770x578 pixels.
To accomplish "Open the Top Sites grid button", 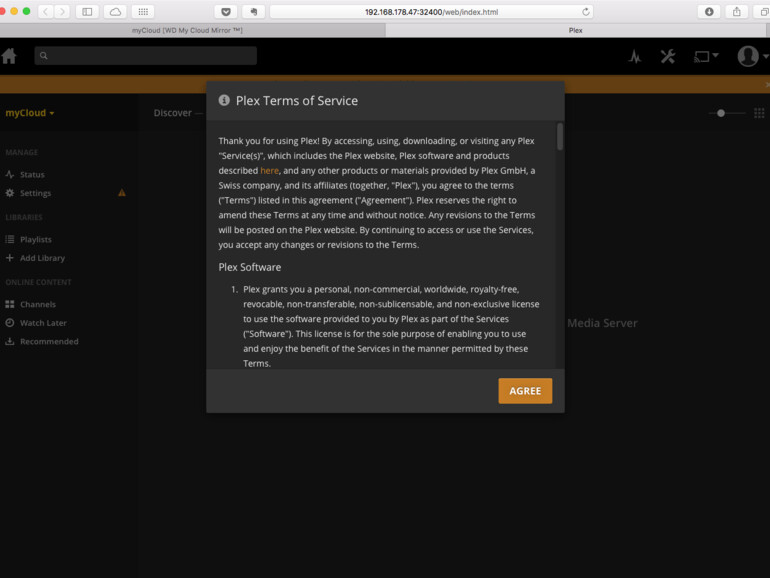I will pos(143,12).
